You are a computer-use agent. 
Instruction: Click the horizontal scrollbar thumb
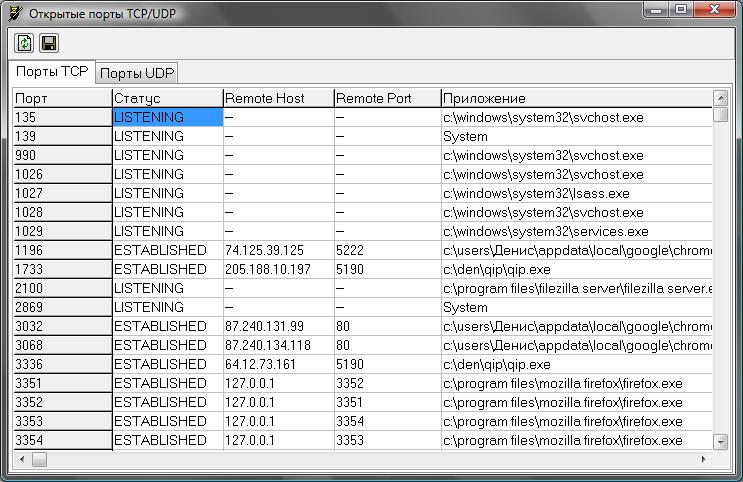point(39,459)
